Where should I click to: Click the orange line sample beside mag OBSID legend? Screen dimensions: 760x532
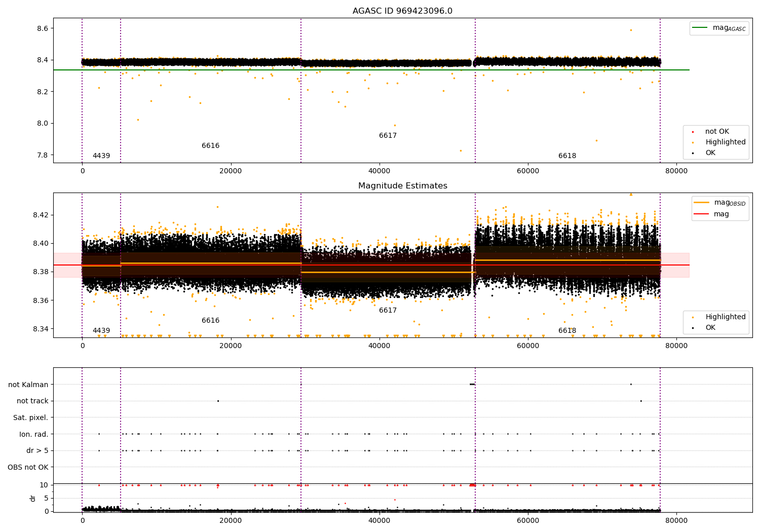point(702,203)
